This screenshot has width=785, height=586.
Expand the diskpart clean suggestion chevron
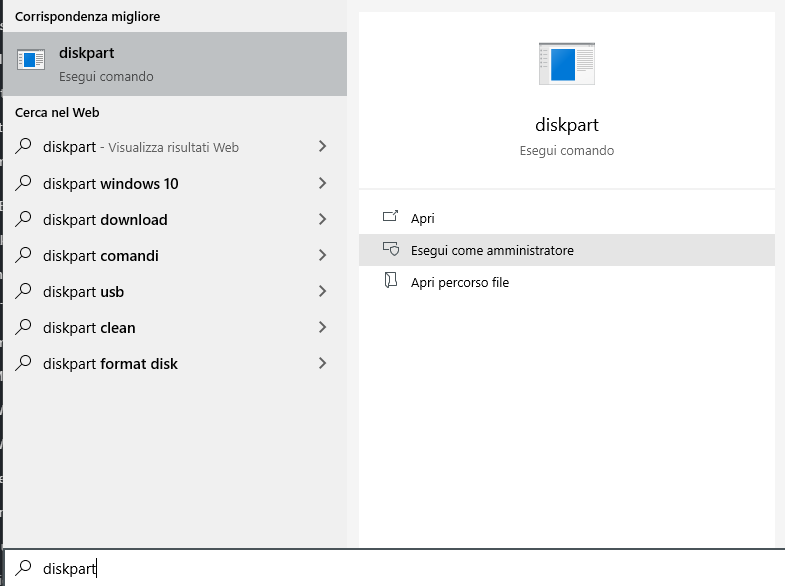click(x=322, y=327)
